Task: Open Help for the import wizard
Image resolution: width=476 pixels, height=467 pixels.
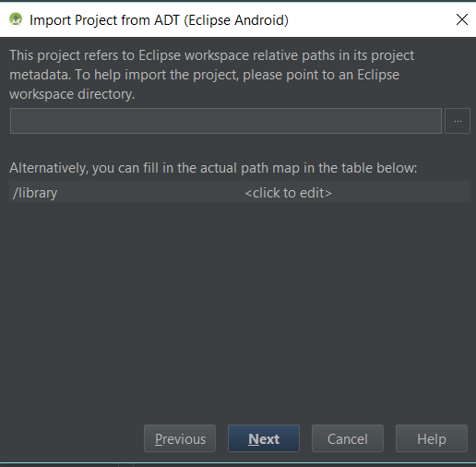Action: 432,438
